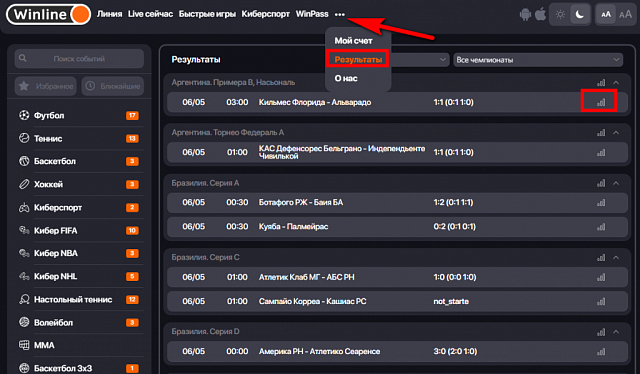Choose Мой счет from the menu
This screenshot has width=640, height=374.
point(353,41)
